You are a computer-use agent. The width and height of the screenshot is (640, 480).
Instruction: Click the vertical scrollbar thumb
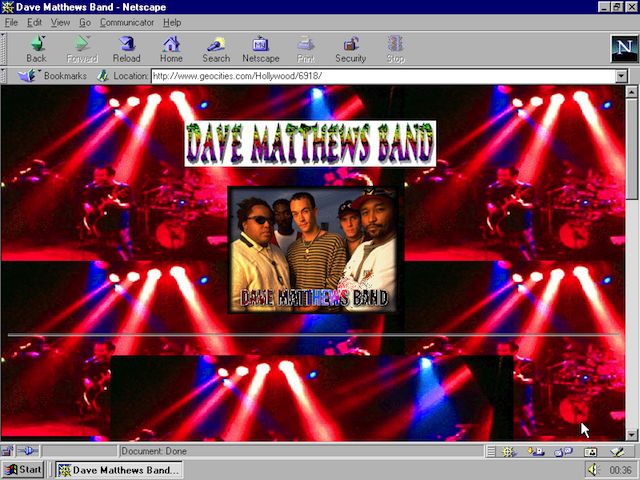(x=631, y=149)
